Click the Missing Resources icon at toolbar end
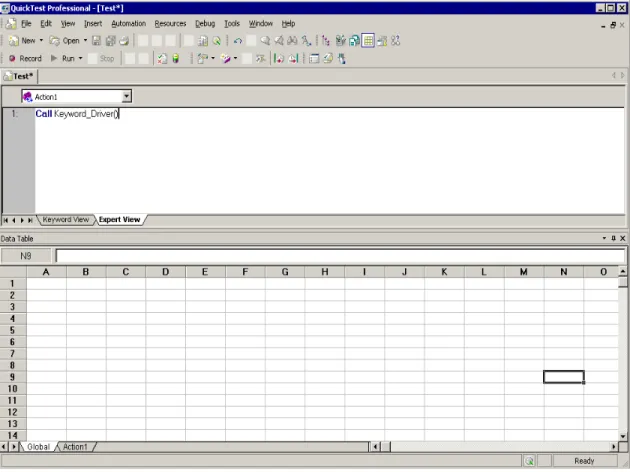Screen dimensions: 630x472 [395, 41]
